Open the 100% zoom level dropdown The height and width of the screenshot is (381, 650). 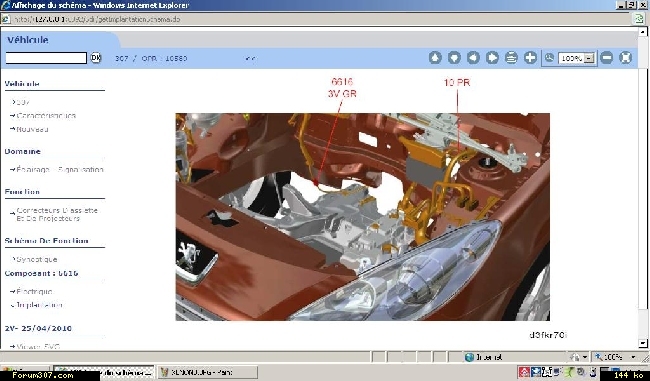(589, 58)
